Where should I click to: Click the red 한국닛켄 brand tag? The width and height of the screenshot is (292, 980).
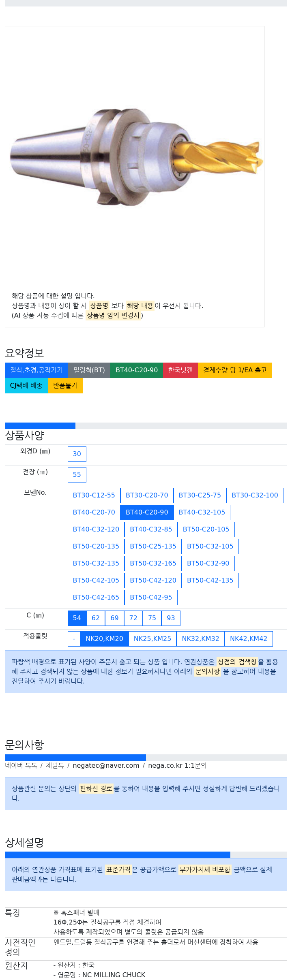pos(180,370)
